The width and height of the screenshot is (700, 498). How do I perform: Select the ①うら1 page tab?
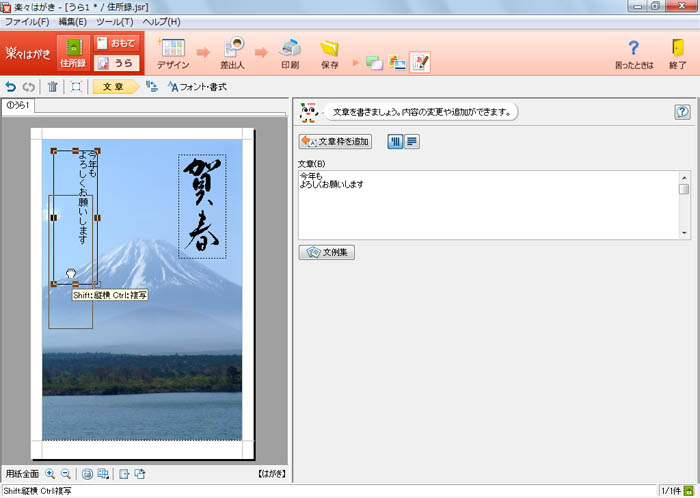(18, 105)
